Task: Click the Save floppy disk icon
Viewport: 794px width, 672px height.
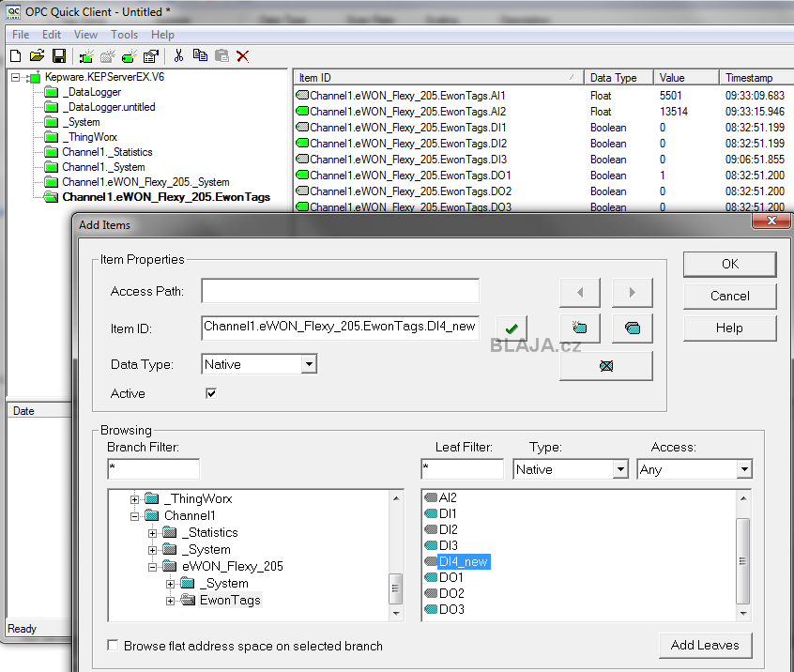Action: pos(59,55)
